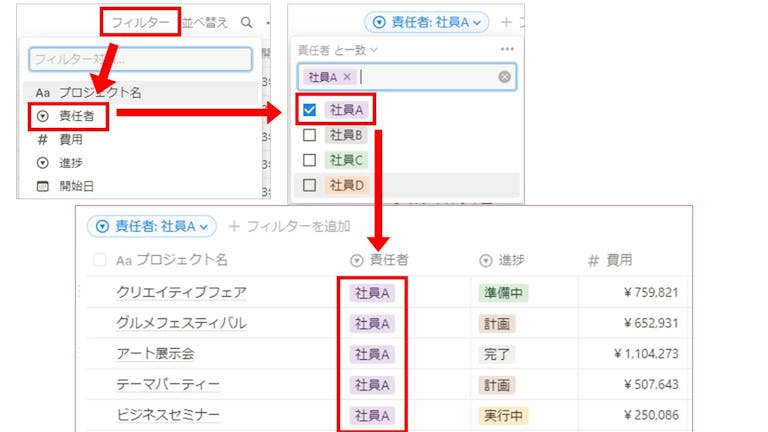Click cost cell ¥1,104,273
The width and height of the screenshot is (768, 432).
point(647,354)
